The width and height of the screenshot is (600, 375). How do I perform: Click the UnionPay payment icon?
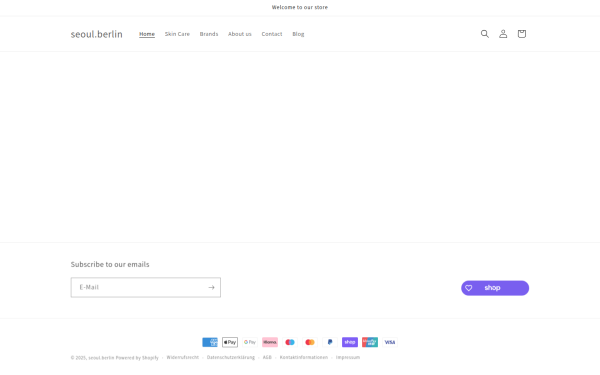[370, 342]
